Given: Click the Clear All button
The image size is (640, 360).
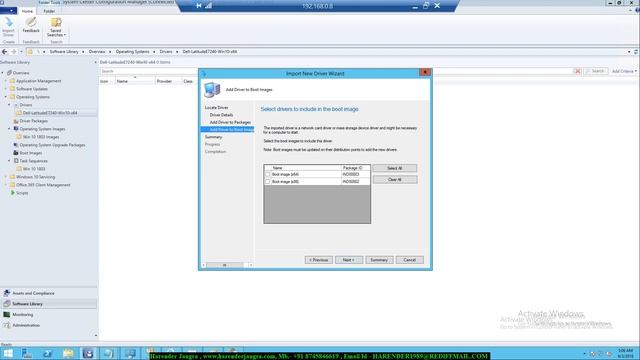Looking at the screenshot, I should point(395,180).
